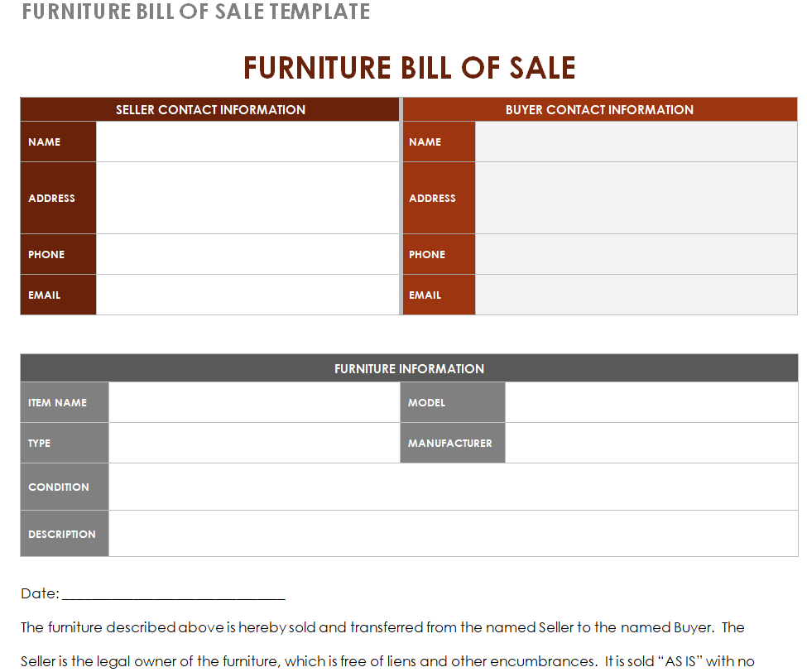This screenshot has width=807, height=672.
Task: Select the Description entry row
Action: (453, 534)
